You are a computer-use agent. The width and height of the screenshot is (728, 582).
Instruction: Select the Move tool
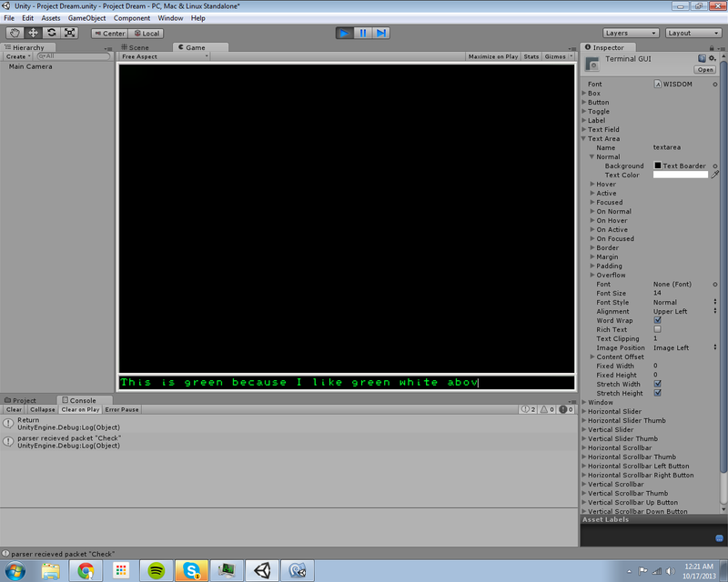[33, 33]
